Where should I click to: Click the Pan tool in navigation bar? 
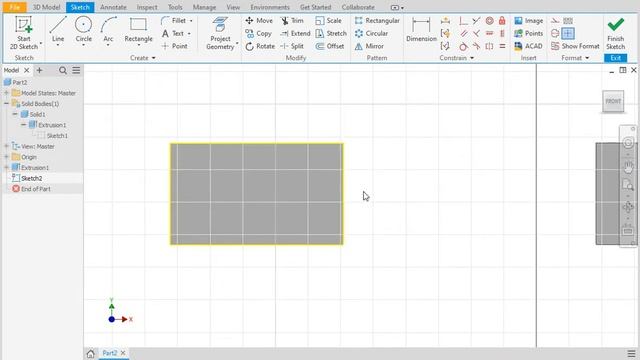coord(628,167)
